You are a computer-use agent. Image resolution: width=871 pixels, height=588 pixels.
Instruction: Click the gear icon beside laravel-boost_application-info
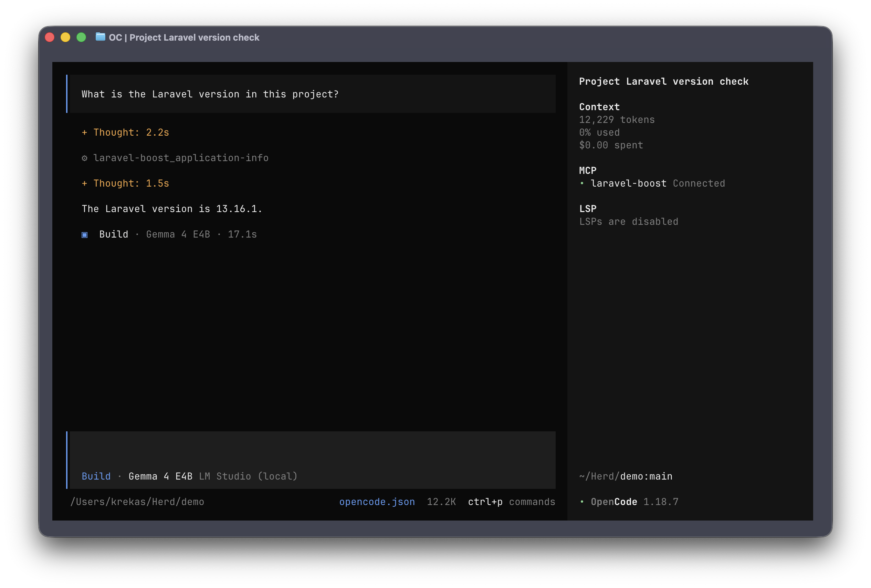[x=85, y=158]
